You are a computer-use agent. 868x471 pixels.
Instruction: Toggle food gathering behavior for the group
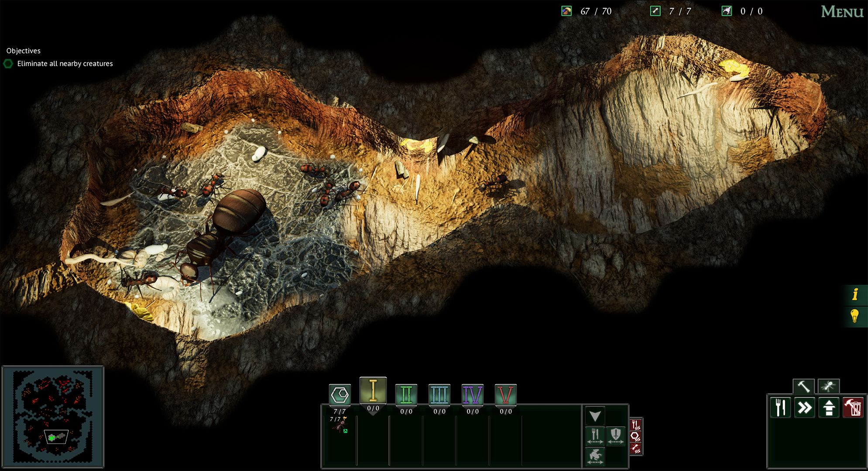pos(595,436)
